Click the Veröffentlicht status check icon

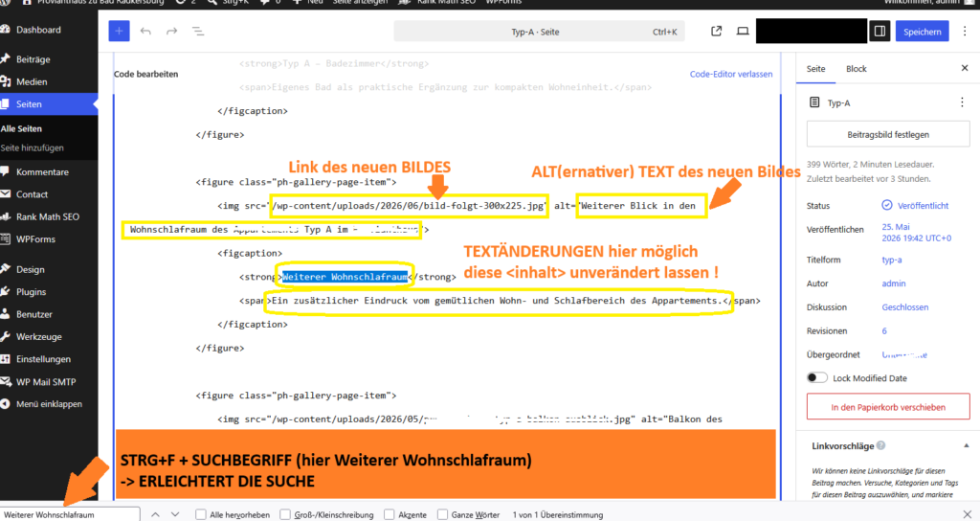pyautogui.click(x=886, y=205)
